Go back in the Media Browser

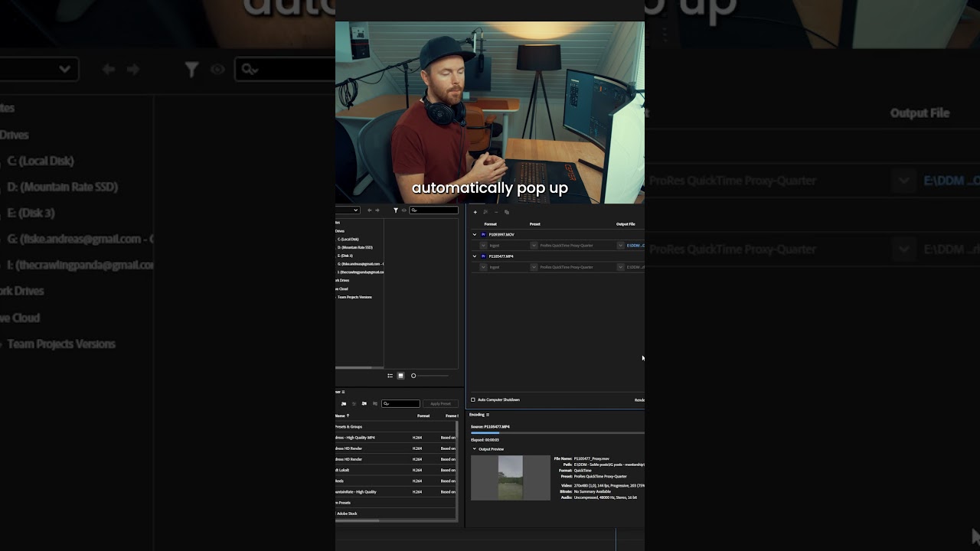click(x=370, y=210)
